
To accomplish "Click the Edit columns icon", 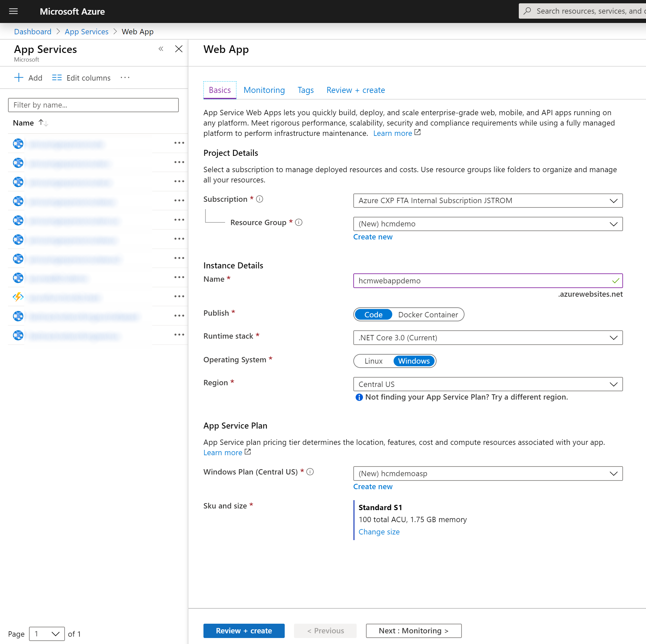I will [x=57, y=77].
